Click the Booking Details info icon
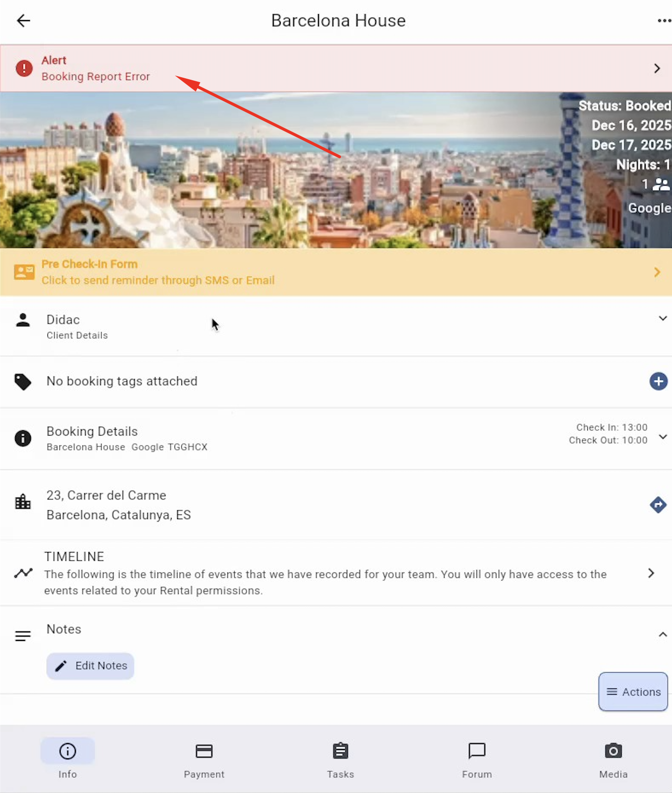Screen dimensions: 672x793 pos(23,438)
